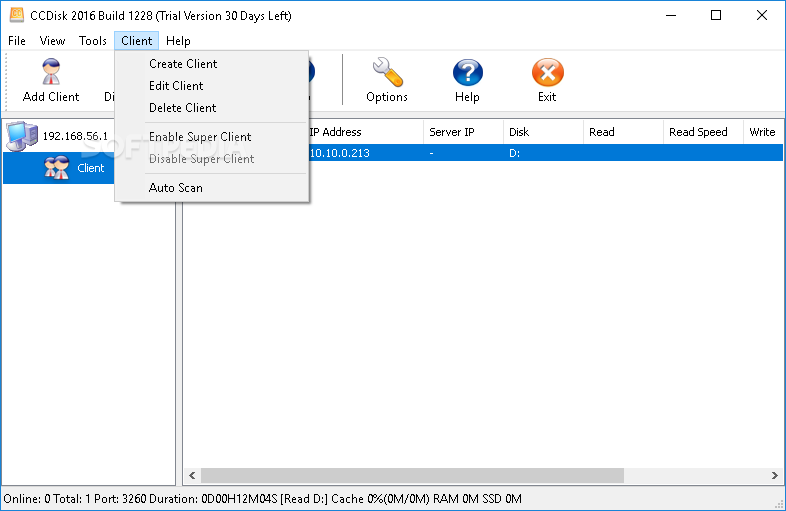Image resolution: width=786 pixels, height=511 pixels.
Task: Choose Create Client from the menu
Action: tap(211, 64)
